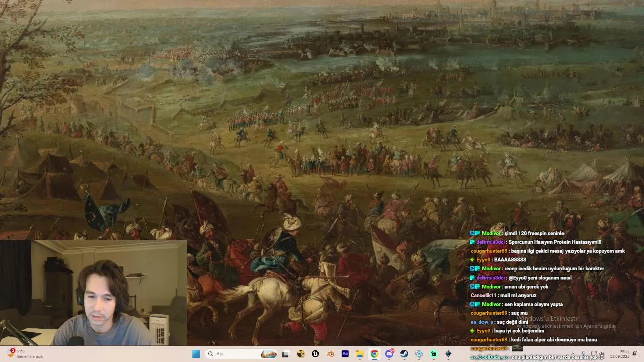The width and height of the screenshot is (644, 362).
Task: Click the dark crystal-shaped taskbar icon
Action: tap(448, 354)
